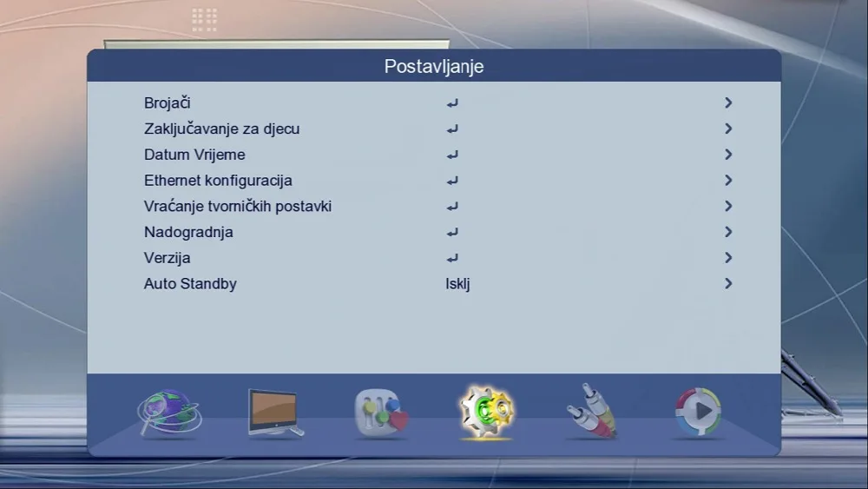The image size is (868, 489).
Task: Expand the chevron on the Nadogradnja row
Action: (728, 232)
